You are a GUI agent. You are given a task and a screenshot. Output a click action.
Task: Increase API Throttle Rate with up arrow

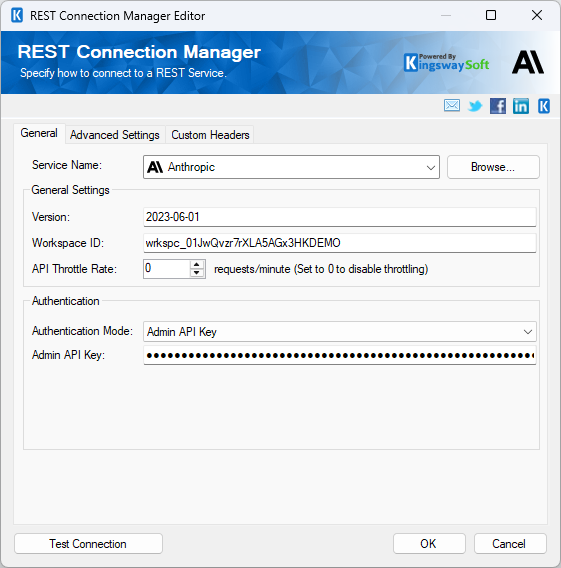click(x=197, y=265)
